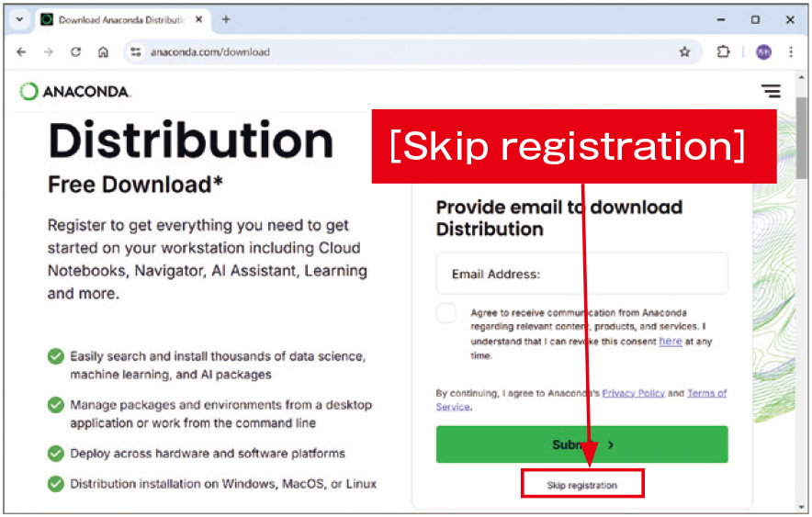The width and height of the screenshot is (812, 517).
Task: Click into the Email Address field
Action: click(581, 274)
